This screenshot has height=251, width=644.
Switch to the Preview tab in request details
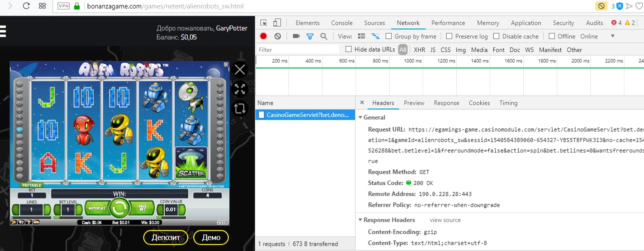(x=414, y=103)
